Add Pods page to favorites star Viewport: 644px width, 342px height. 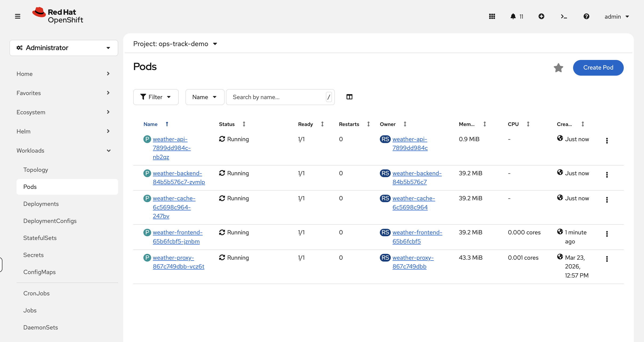(558, 68)
